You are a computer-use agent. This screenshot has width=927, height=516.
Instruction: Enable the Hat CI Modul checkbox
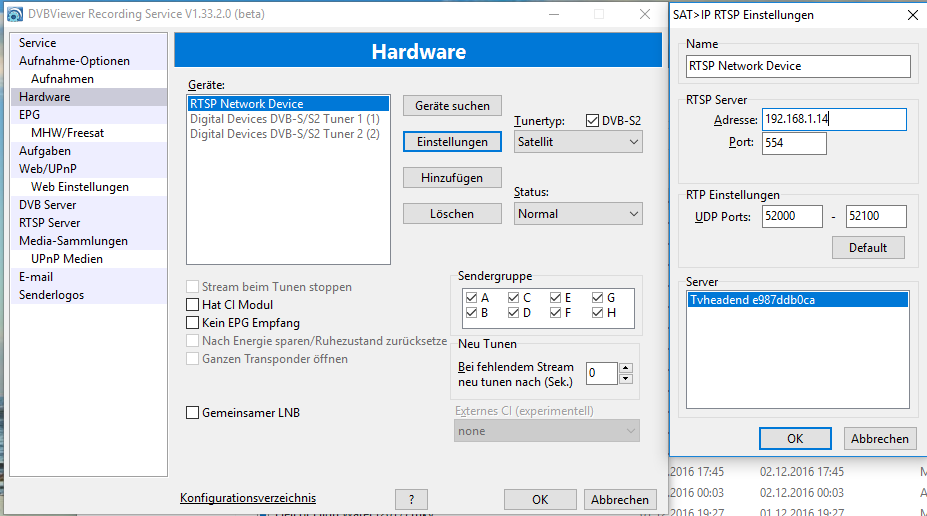coord(192,305)
